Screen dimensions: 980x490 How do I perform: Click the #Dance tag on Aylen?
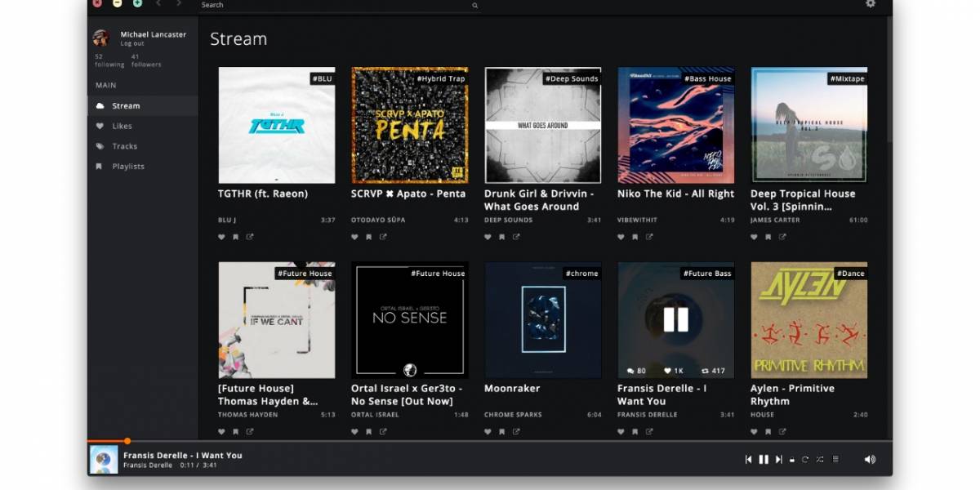(x=850, y=273)
